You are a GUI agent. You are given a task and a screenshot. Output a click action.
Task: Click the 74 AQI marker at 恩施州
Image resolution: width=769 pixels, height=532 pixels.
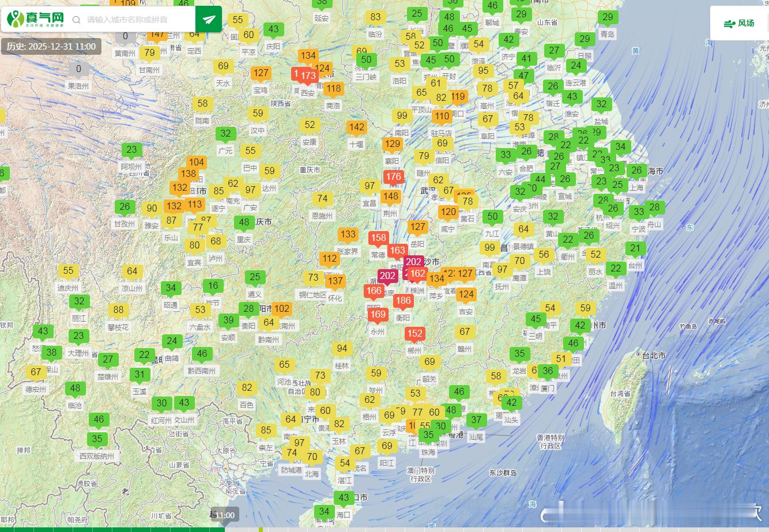(x=322, y=199)
